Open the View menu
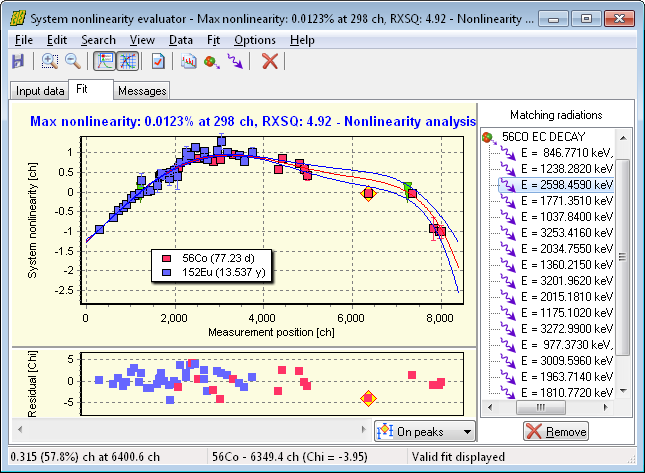Viewport: 645px width, 473px height. (x=142, y=40)
